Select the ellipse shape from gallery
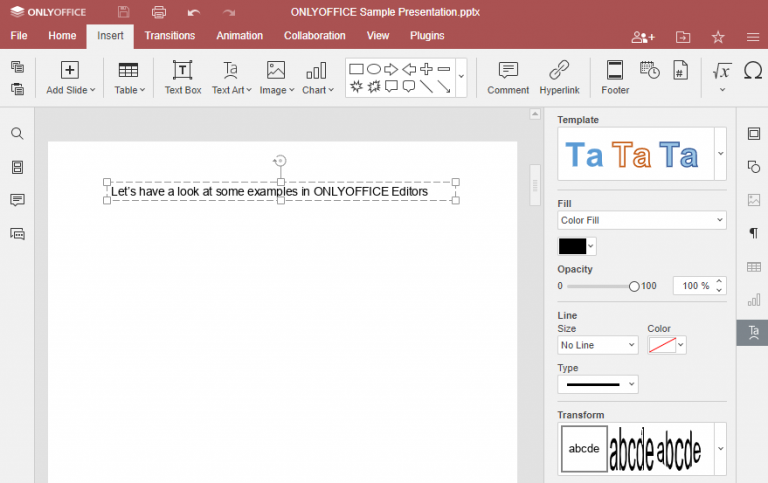768x483 pixels. point(374,69)
